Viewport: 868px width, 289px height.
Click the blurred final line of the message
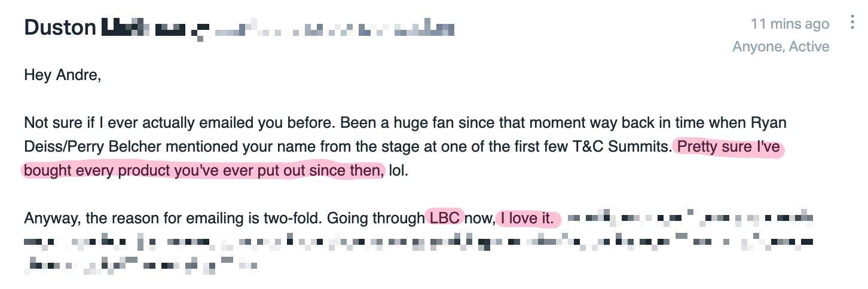point(141,266)
